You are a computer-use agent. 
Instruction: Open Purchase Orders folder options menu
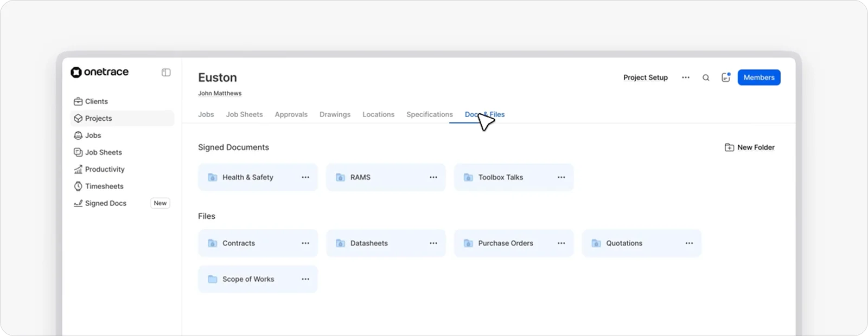click(561, 243)
